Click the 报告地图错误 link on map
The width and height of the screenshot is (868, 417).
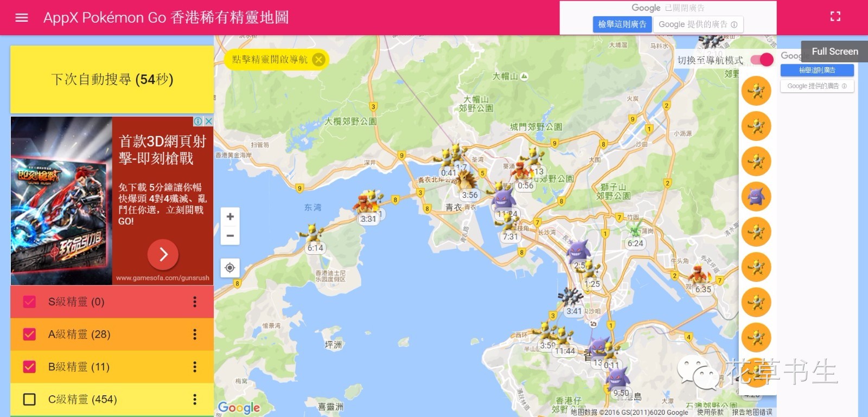click(x=752, y=412)
